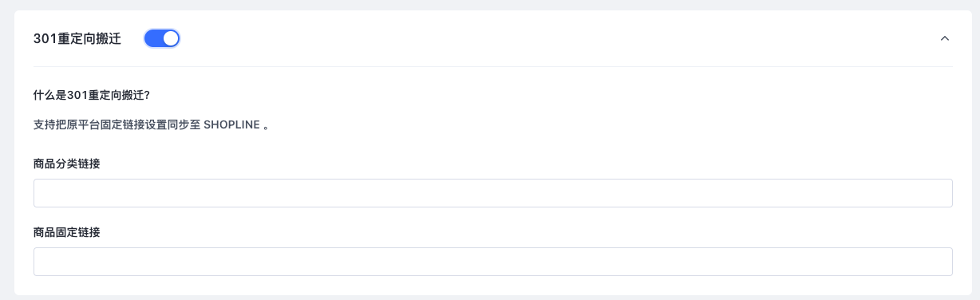
Task: Click the word SHOPLINE in the description
Action: coord(232,126)
